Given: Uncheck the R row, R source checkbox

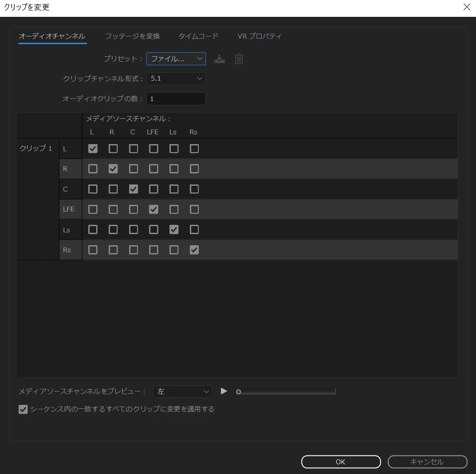Looking at the screenshot, I should [x=113, y=169].
